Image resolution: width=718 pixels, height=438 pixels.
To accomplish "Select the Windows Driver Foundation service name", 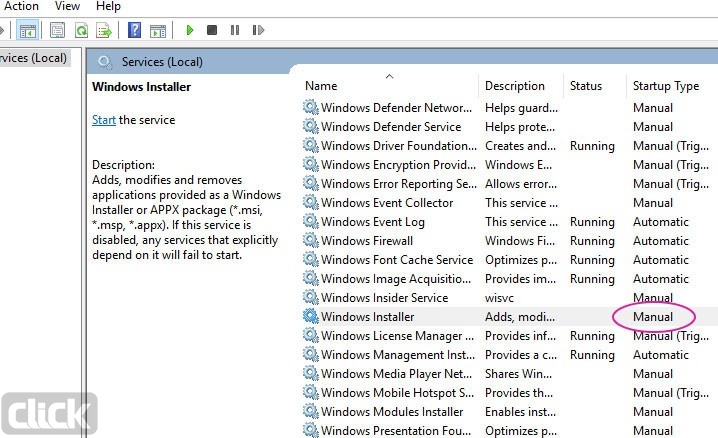I will pyautogui.click(x=399, y=146).
